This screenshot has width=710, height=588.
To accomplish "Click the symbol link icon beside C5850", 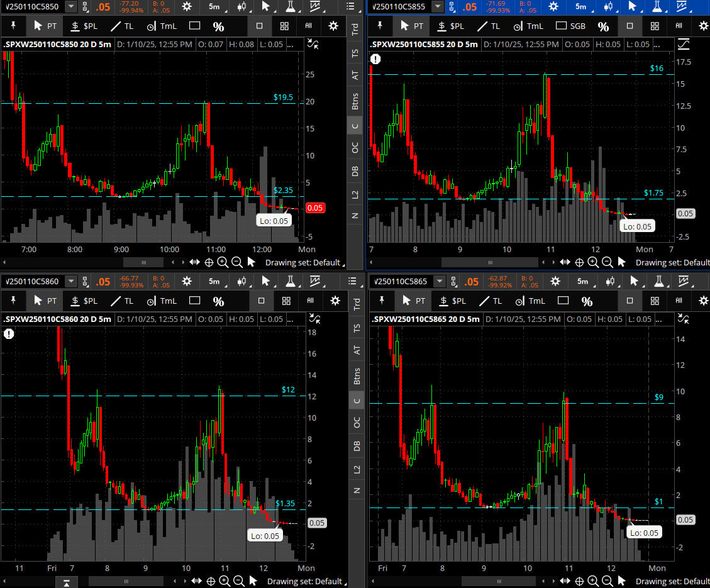I will 86,7.
